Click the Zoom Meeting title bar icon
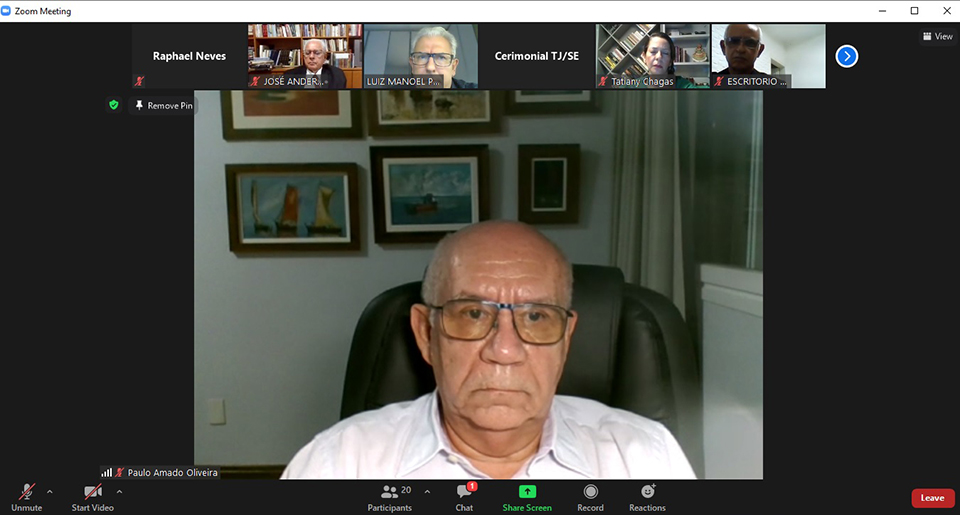Image resolution: width=960 pixels, height=515 pixels. pyautogui.click(x=8, y=11)
